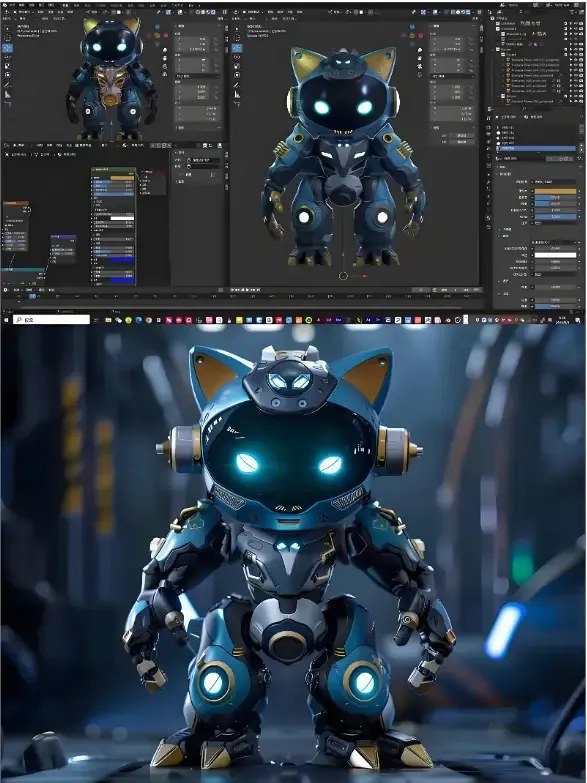This screenshot has width=587, height=783.
Task: Collapse the Transform panel in right viewport sidebar
Action: click(435, 25)
